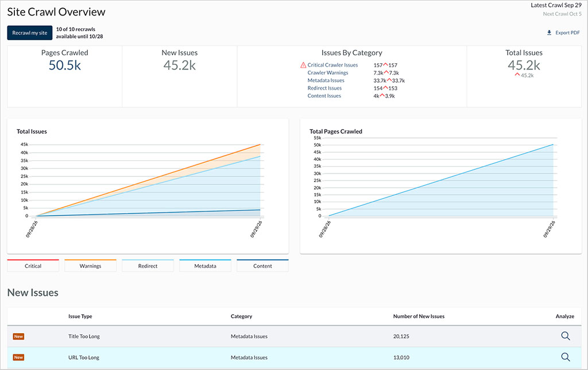Click the New Issues section heading
This screenshot has width=588, height=370.
click(33, 292)
